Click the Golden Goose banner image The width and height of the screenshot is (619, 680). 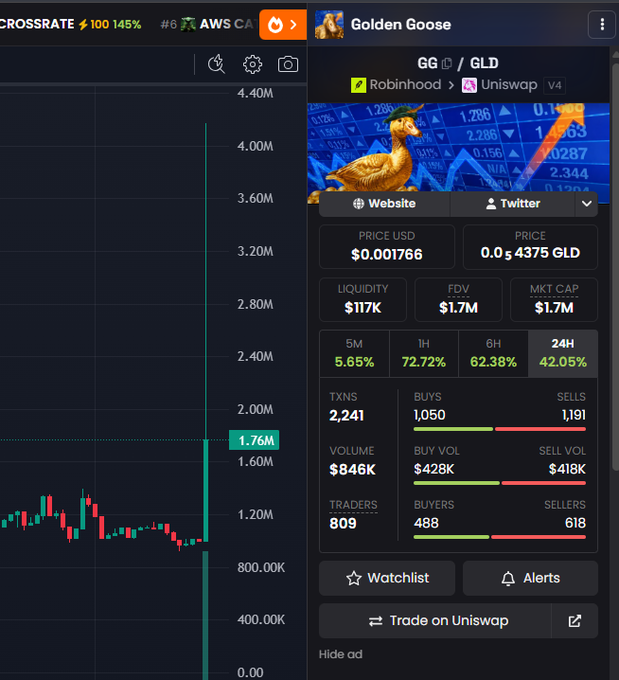[x=459, y=147]
